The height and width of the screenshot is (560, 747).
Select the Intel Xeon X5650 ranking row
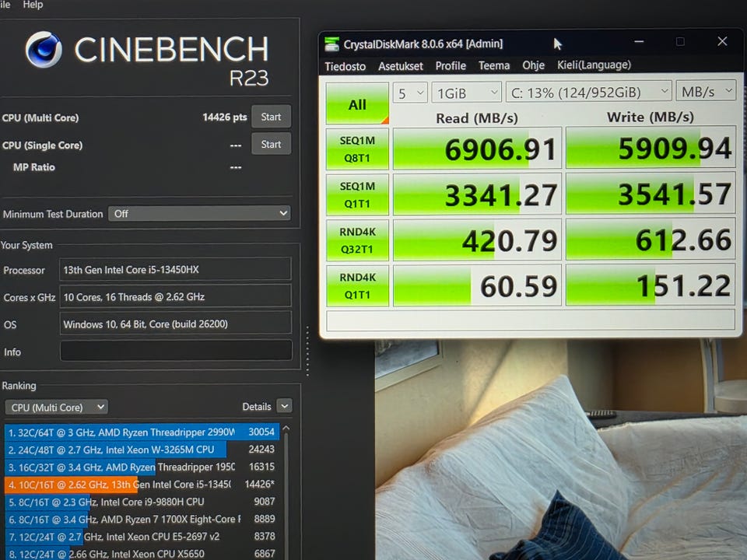pyautogui.click(x=142, y=554)
